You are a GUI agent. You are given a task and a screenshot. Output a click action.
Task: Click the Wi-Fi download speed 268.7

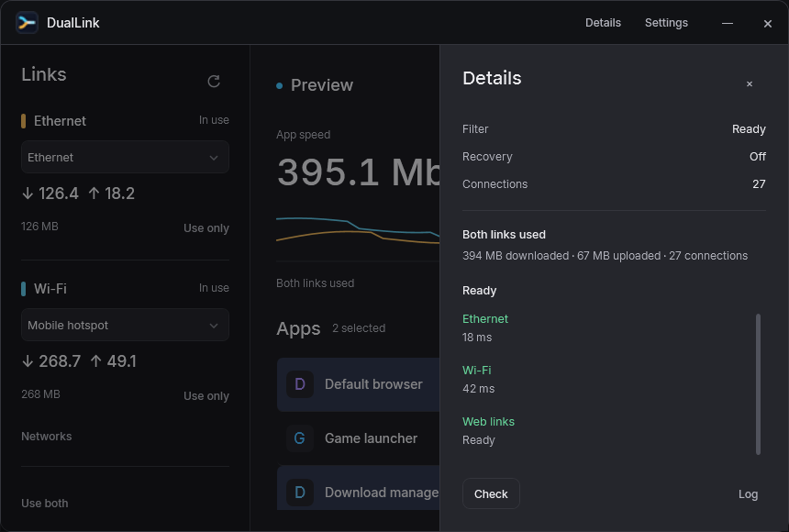pos(51,361)
